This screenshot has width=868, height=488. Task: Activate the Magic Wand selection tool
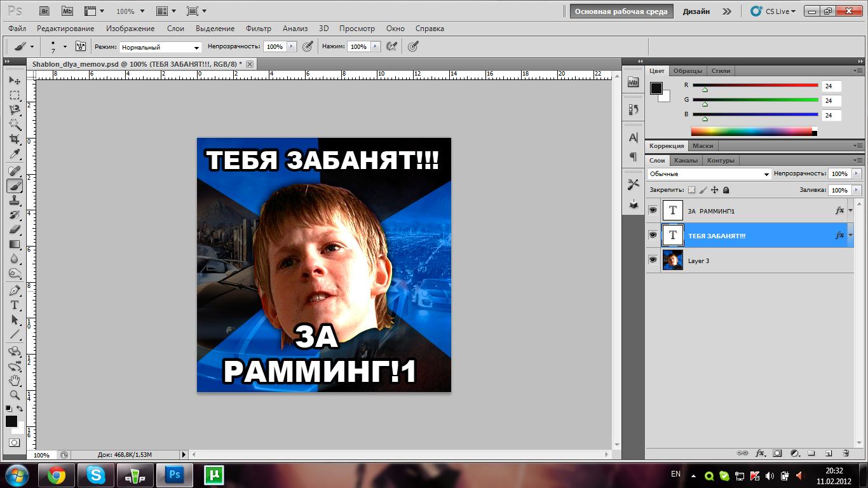(x=15, y=125)
